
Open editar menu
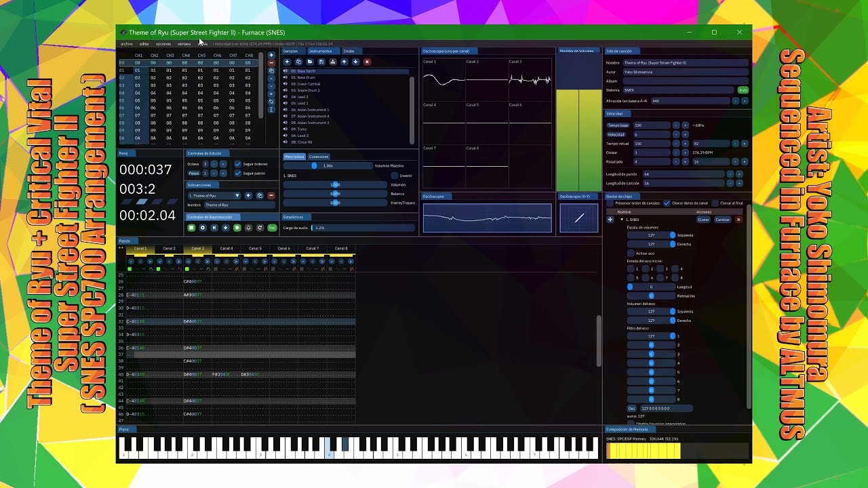pos(144,44)
